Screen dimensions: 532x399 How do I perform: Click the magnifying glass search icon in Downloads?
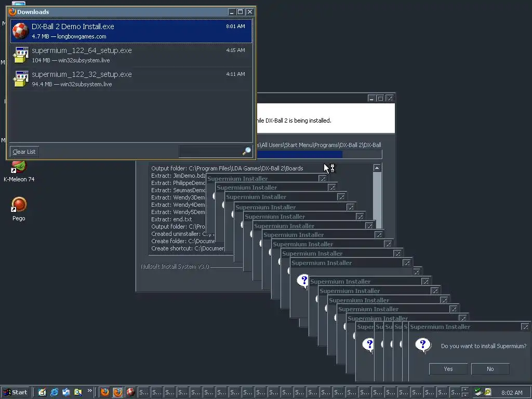pos(247,151)
